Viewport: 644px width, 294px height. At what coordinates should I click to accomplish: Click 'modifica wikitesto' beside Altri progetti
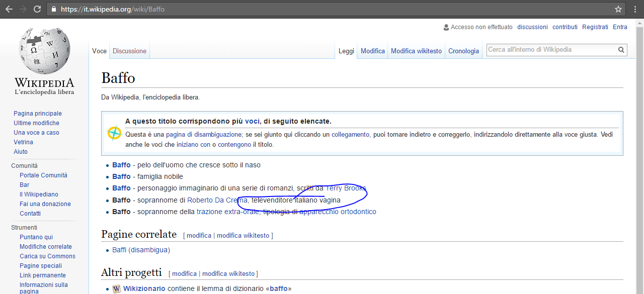pos(228,274)
